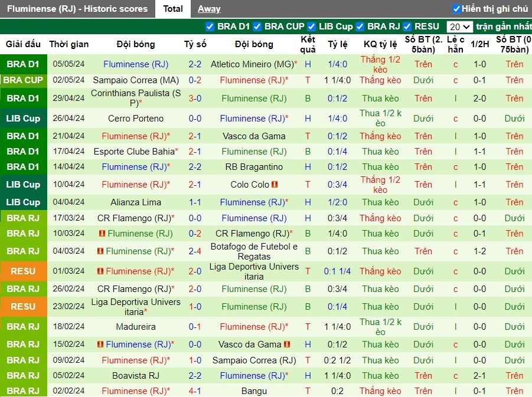The height and width of the screenshot is (397, 532).
Task: Click red card icon before Fluminense on 15/02/24
Action: [x=100, y=344]
